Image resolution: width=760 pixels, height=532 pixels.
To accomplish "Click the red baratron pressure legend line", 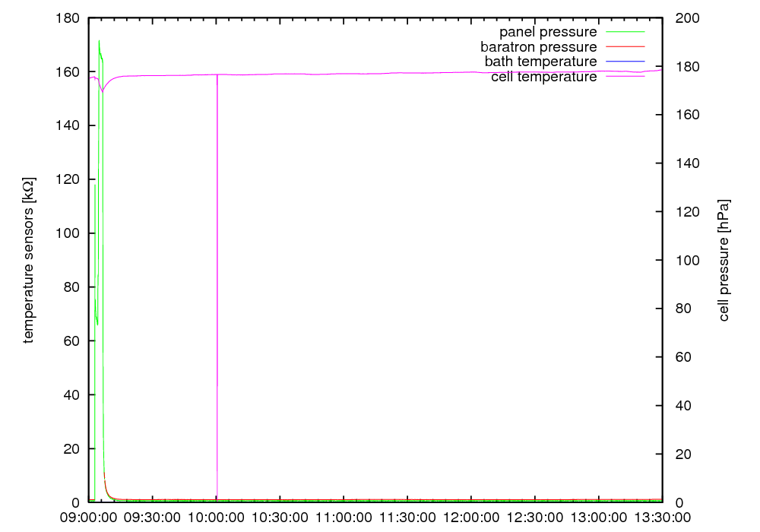I will 625,46.
